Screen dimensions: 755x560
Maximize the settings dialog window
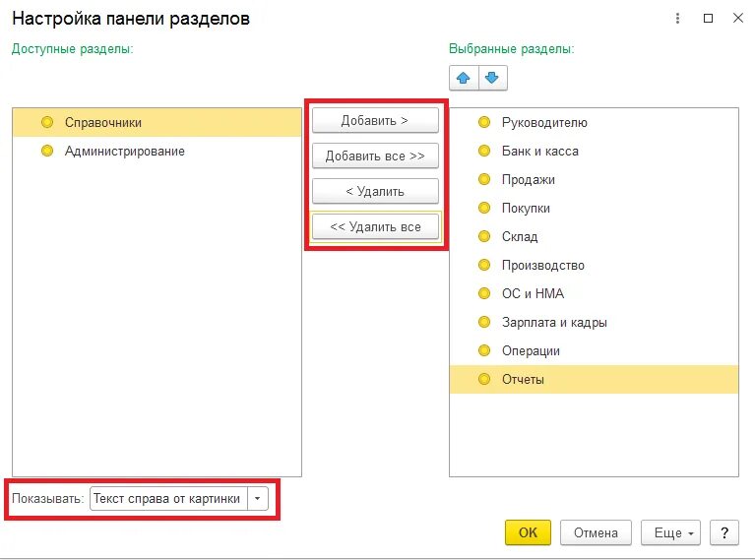click(x=708, y=19)
